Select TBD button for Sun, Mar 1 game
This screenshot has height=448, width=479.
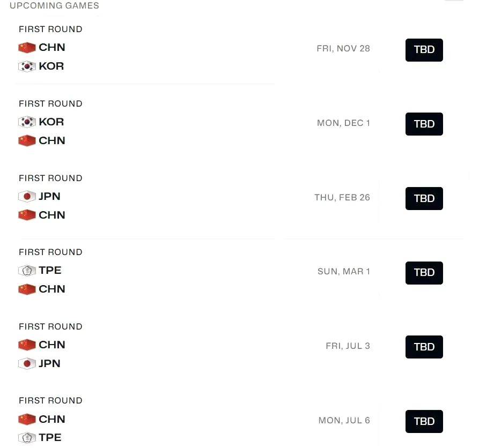424,273
